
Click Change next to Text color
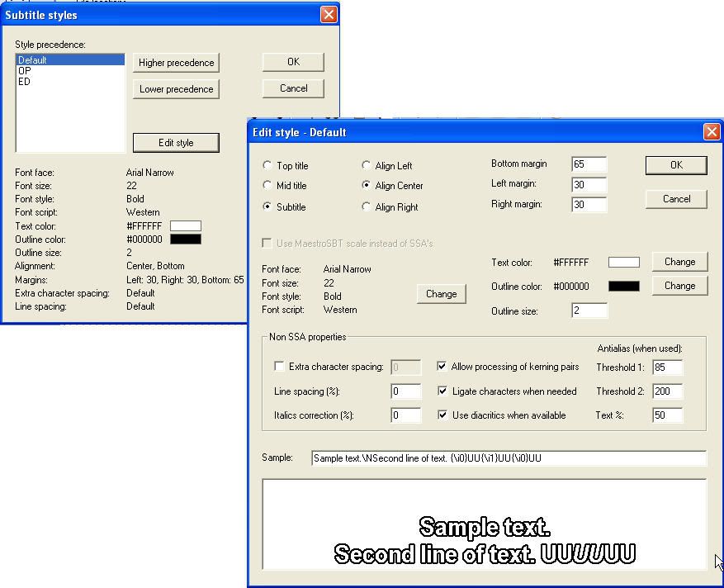click(x=679, y=262)
